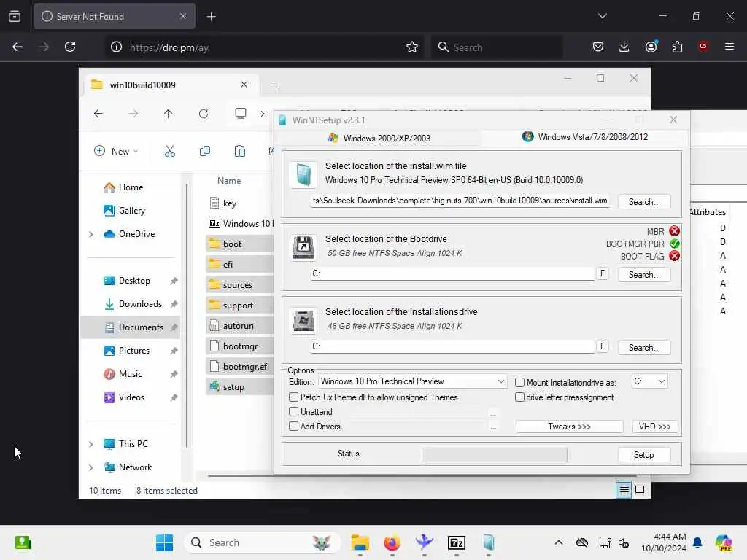Viewport: 747px width, 560px height.
Task: Click the Firefox URL address bar
Action: pos(264,47)
